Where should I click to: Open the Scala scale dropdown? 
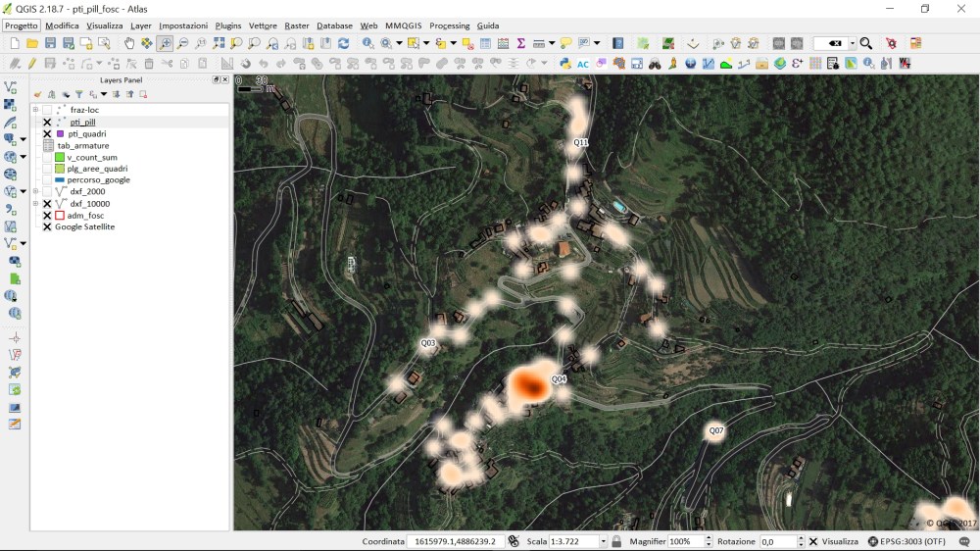click(x=603, y=541)
